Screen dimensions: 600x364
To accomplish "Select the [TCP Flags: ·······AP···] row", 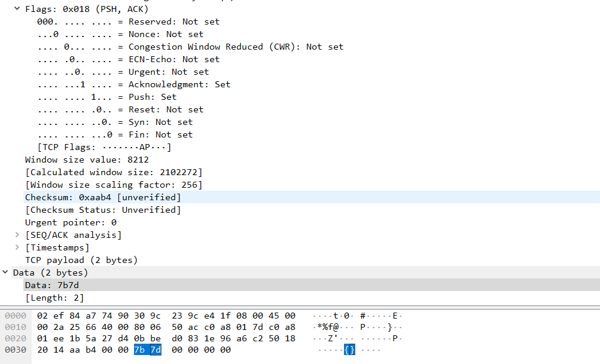I will pos(105,148).
